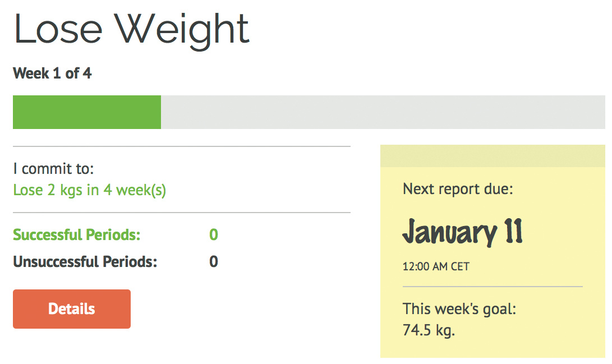Click the green filled part of progress bar
The height and width of the screenshot is (364, 612).
[x=87, y=112]
